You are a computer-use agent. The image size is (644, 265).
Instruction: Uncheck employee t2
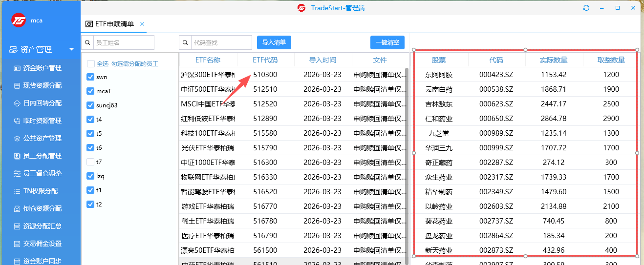pos(90,204)
